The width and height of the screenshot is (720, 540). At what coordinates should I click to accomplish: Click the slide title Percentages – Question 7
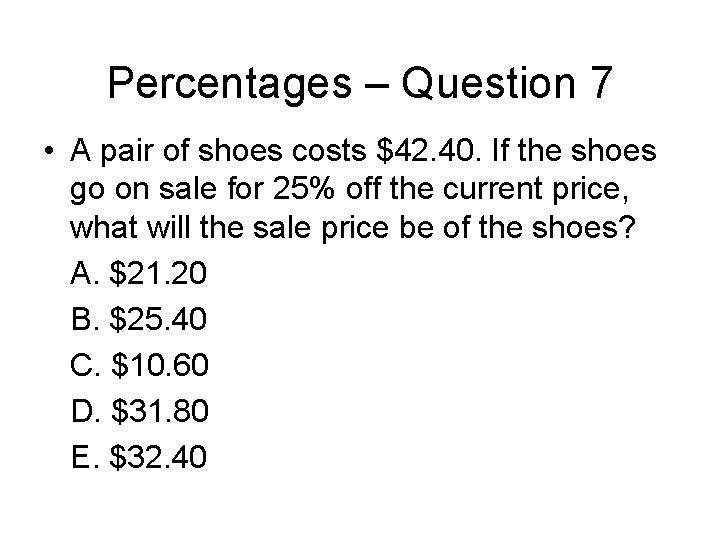tap(360, 84)
